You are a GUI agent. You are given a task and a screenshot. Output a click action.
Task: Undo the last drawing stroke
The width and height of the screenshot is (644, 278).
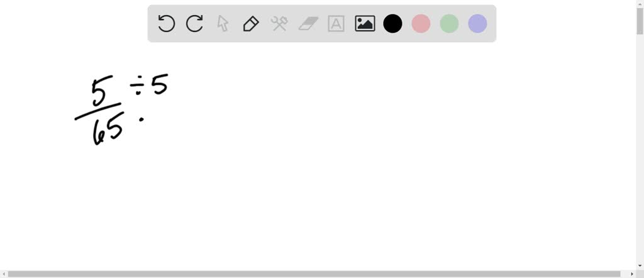[x=166, y=23]
